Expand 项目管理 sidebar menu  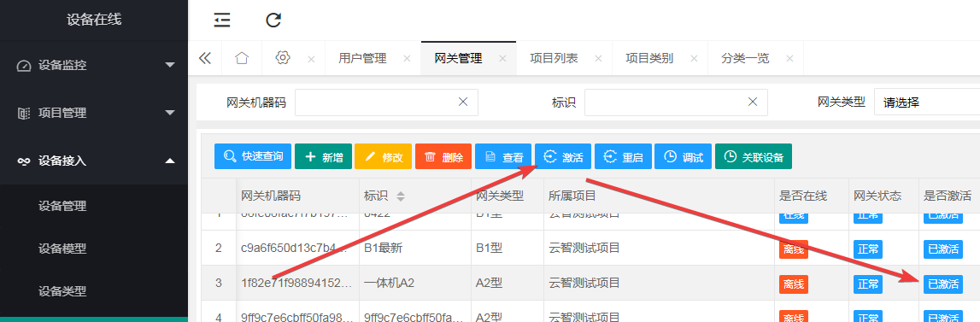94,113
